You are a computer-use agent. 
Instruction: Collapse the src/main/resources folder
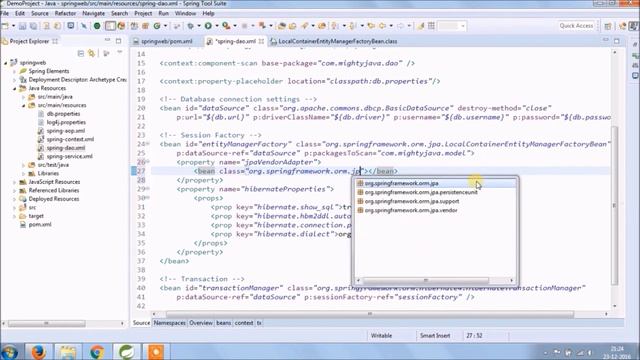[24, 105]
